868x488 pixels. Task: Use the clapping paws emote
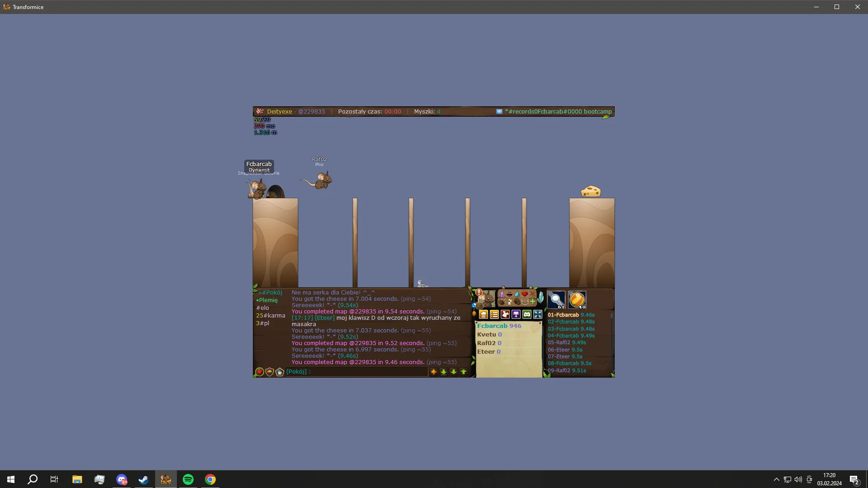click(502, 302)
